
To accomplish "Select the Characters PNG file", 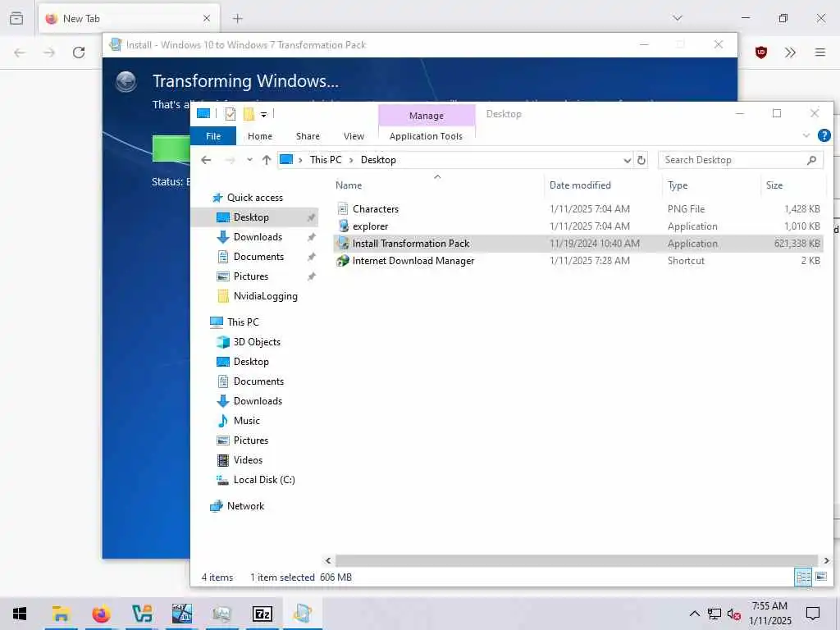I will (x=577, y=209).
